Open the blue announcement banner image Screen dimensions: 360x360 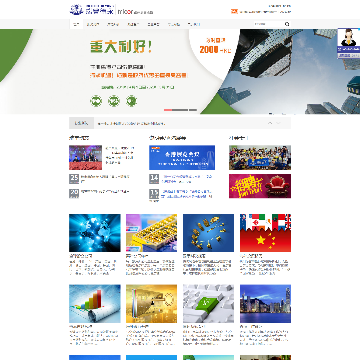pos(182,157)
